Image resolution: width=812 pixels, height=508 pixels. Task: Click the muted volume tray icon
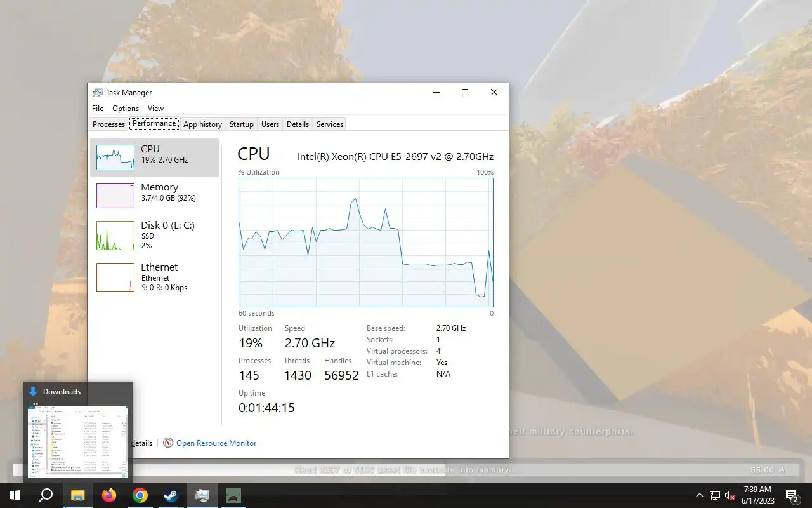730,495
